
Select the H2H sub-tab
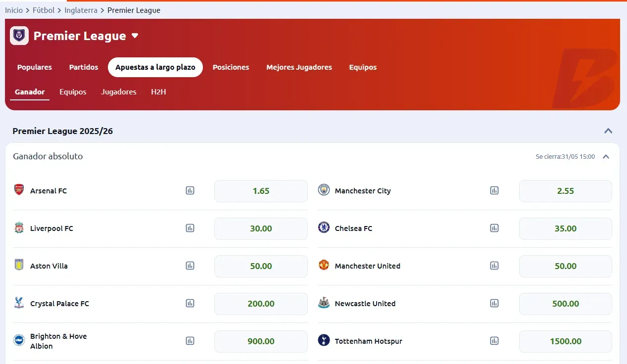pyautogui.click(x=158, y=92)
